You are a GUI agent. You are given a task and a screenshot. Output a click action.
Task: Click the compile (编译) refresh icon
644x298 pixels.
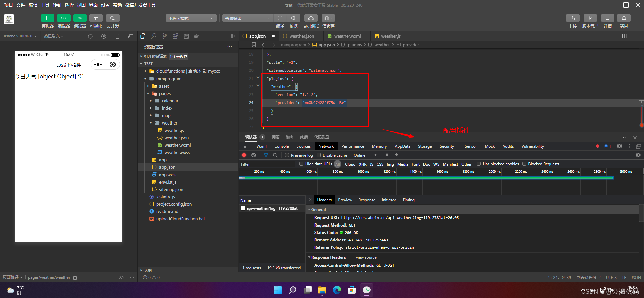click(280, 18)
